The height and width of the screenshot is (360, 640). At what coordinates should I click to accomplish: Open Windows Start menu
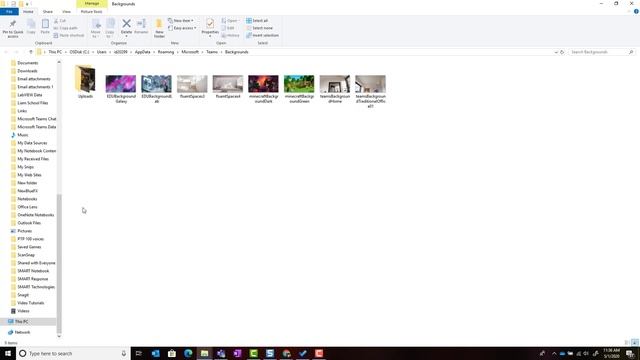click(8, 353)
